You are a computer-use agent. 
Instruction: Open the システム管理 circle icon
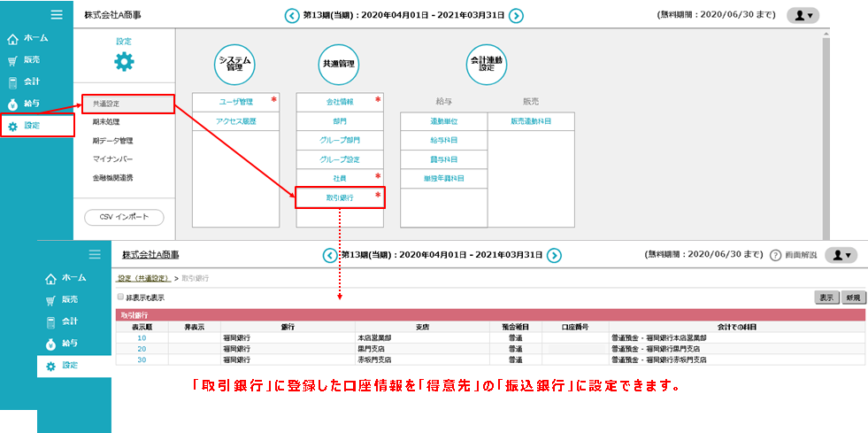pyautogui.click(x=235, y=64)
